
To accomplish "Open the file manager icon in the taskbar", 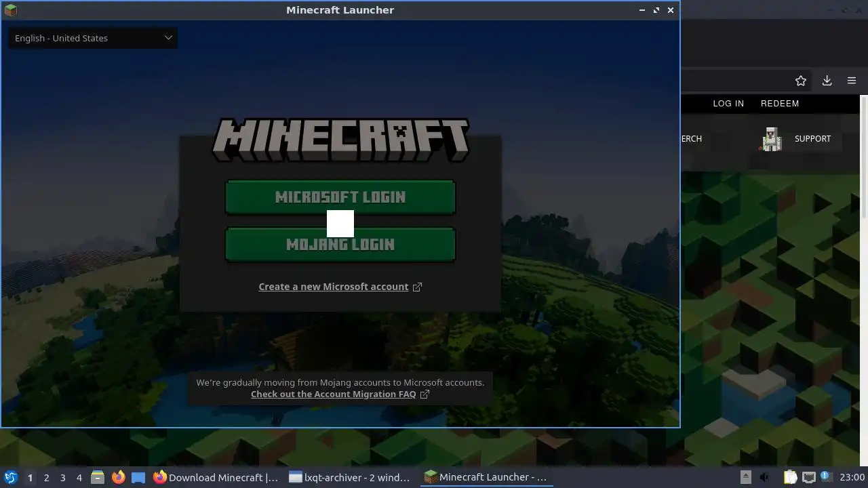I will pos(98,478).
